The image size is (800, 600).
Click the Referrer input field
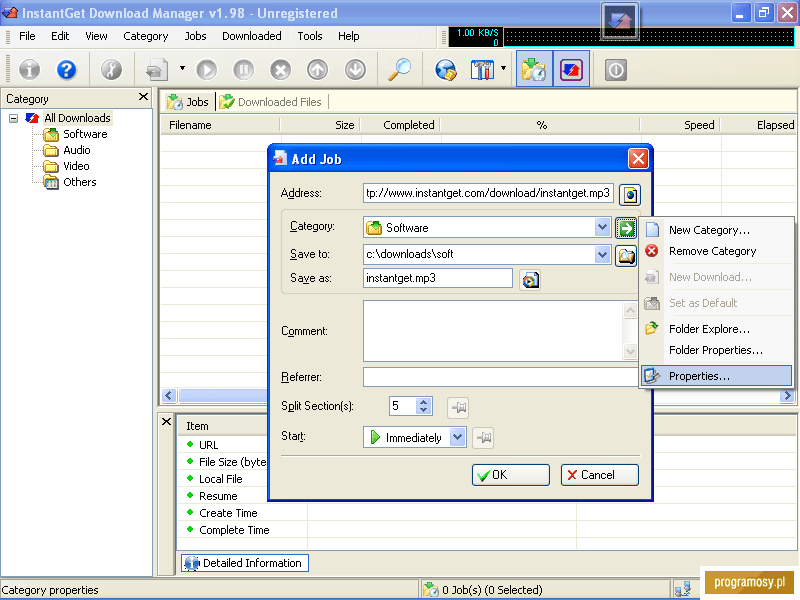pos(500,377)
